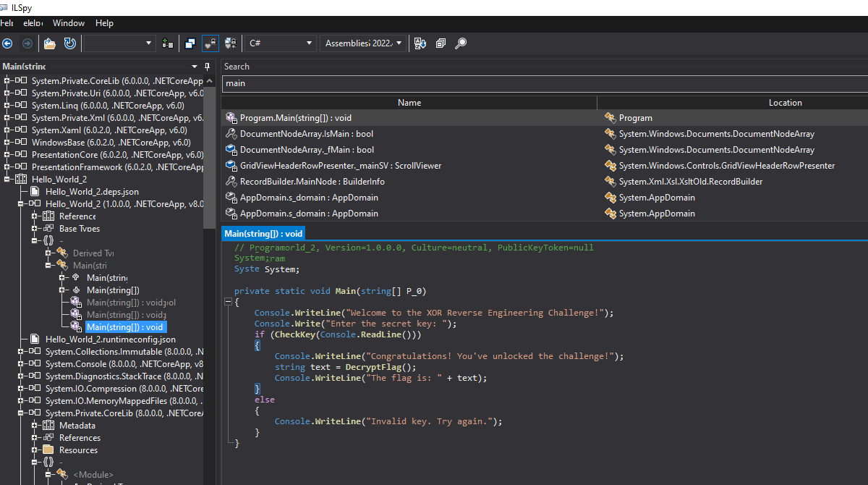This screenshot has width=868, height=485.
Task: Toggle show only public types filter
Action: click(190, 43)
